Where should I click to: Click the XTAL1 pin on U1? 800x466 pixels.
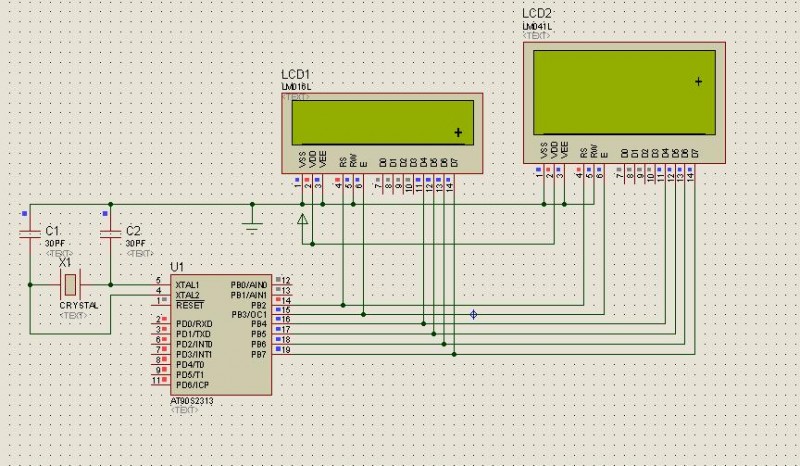[x=187, y=285]
